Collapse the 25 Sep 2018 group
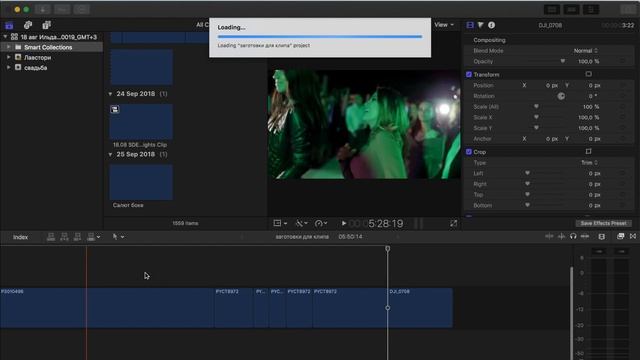 point(110,155)
